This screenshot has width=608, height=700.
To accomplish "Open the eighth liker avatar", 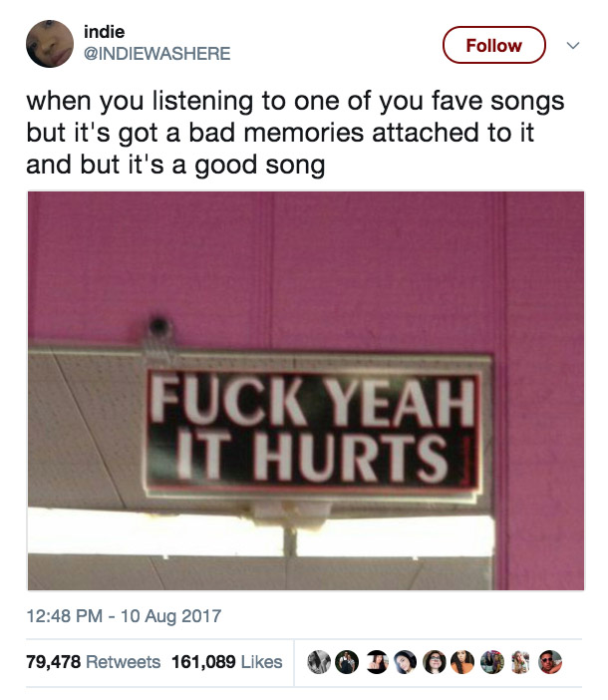I will pyautogui.click(x=520, y=662).
